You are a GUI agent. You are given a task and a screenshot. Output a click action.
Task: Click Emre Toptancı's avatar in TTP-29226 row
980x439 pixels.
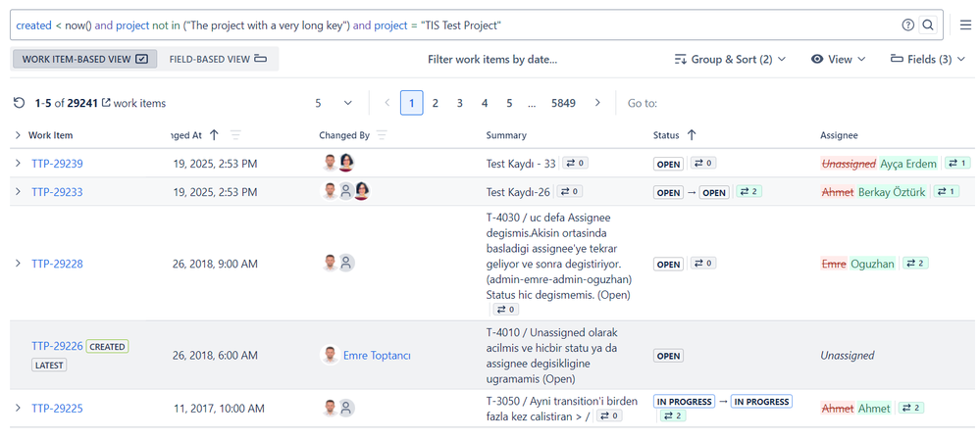pos(330,355)
